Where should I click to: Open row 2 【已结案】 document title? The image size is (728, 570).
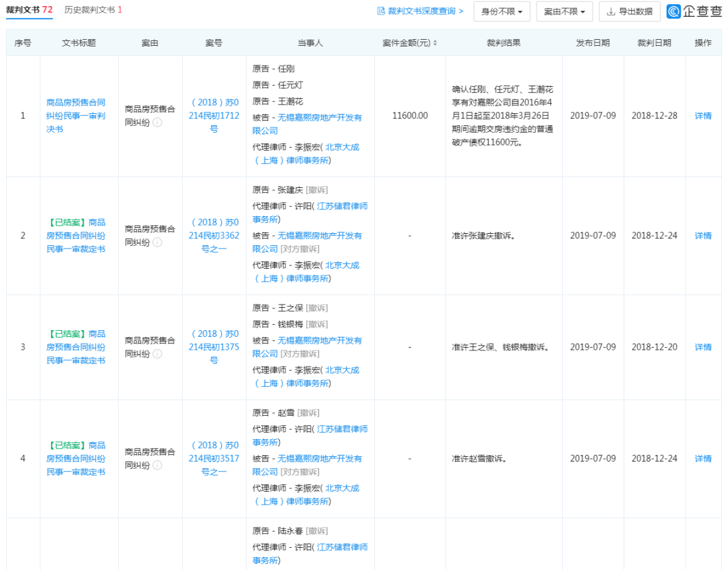point(75,235)
